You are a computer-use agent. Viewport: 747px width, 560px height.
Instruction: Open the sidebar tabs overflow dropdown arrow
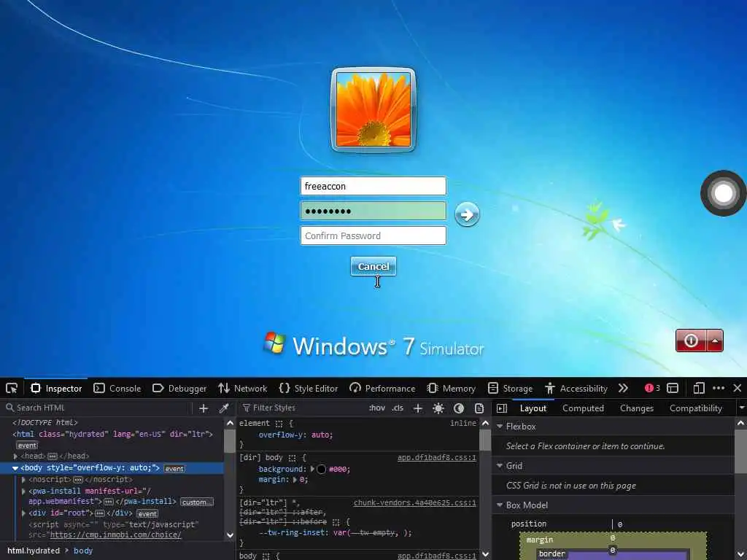(x=741, y=408)
